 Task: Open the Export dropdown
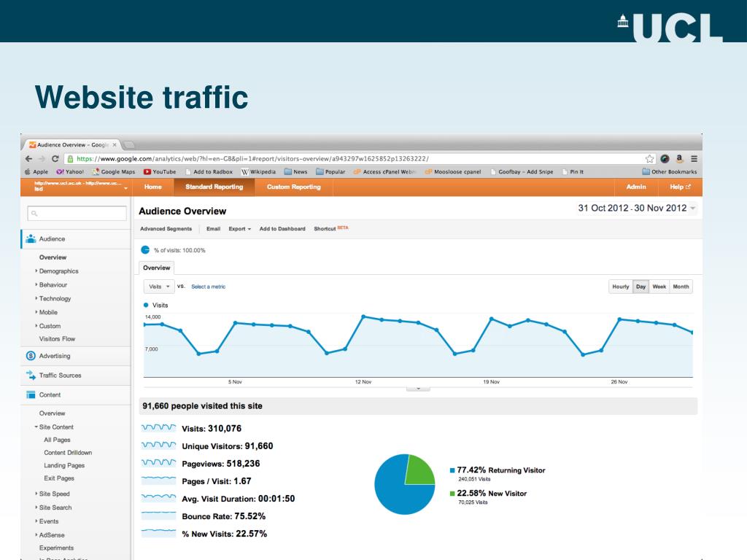pyautogui.click(x=239, y=229)
